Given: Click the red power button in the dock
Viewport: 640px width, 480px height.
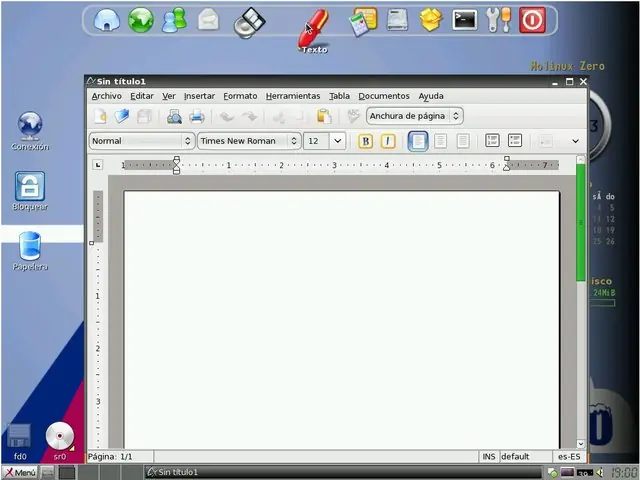Looking at the screenshot, I should [x=532, y=20].
